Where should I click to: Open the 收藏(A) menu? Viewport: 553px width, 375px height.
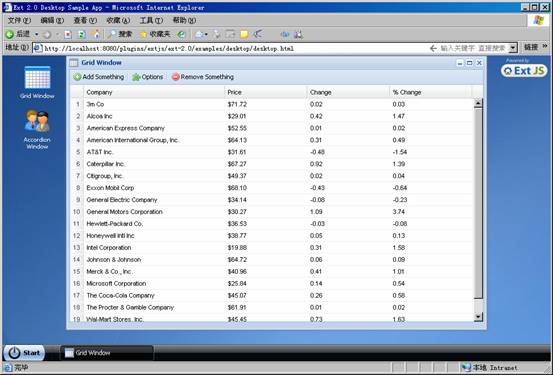pos(118,20)
